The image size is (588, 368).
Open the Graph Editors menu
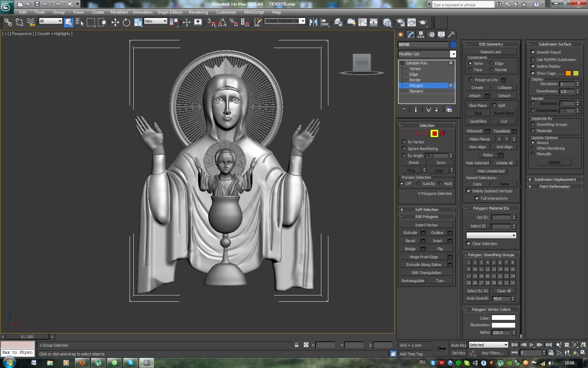tap(170, 12)
